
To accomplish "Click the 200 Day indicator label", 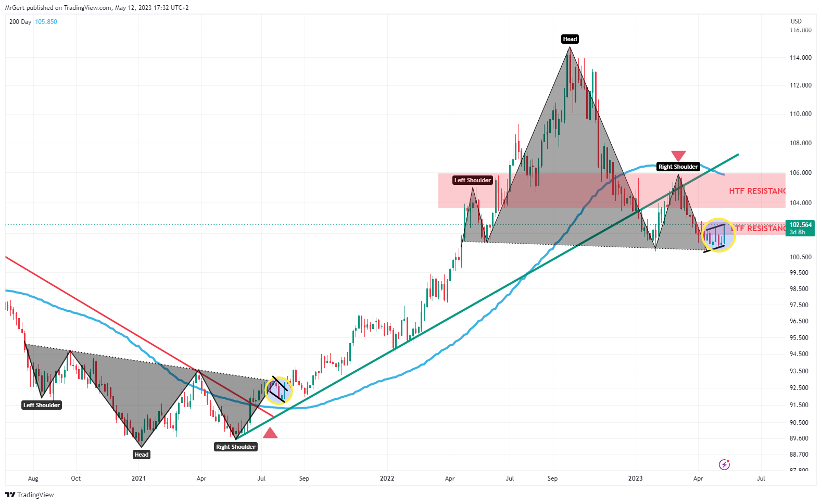I will (20, 22).
